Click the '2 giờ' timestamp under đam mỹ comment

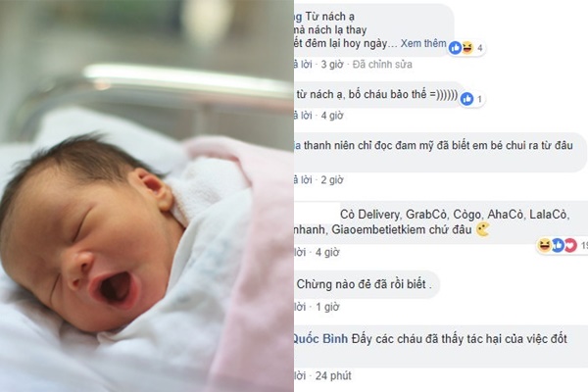[x=332, y=179]
